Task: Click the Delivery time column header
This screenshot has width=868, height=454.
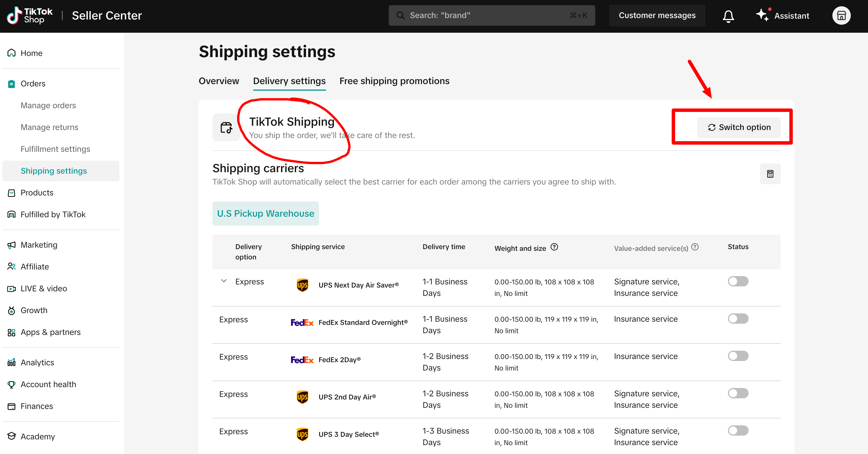Action: tap(444, 247)
